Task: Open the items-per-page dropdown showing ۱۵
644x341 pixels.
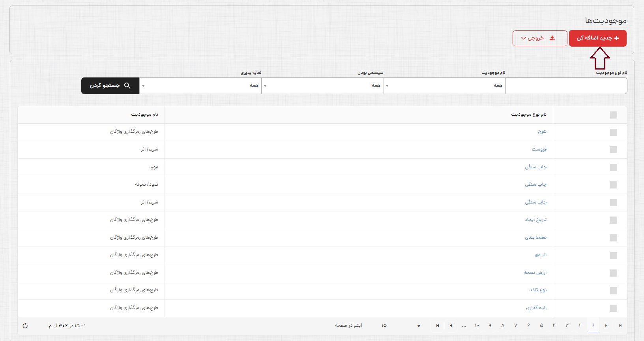Action: (401, 326)
